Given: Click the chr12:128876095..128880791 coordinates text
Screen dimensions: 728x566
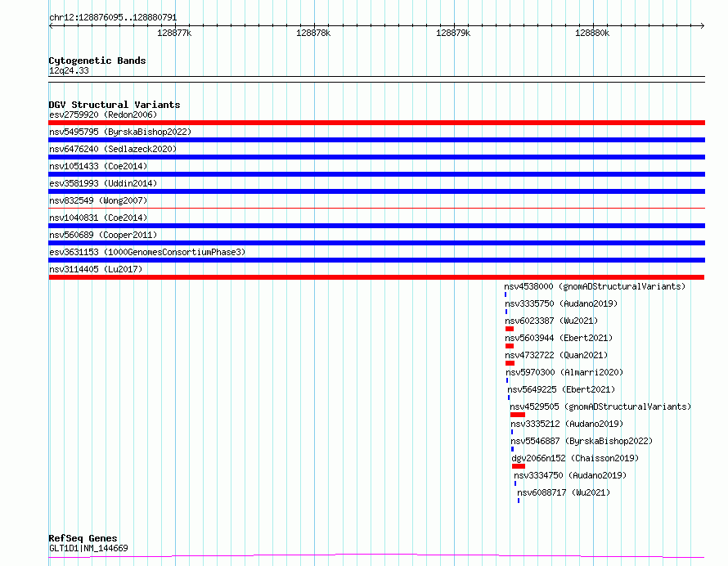Looking at the screenshot, I should click(113, 18).
